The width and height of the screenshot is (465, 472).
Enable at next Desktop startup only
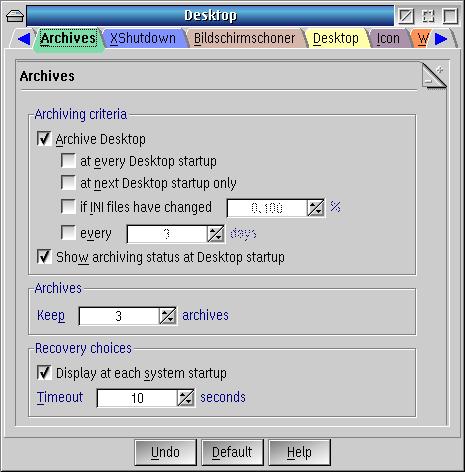pos(68,183)
